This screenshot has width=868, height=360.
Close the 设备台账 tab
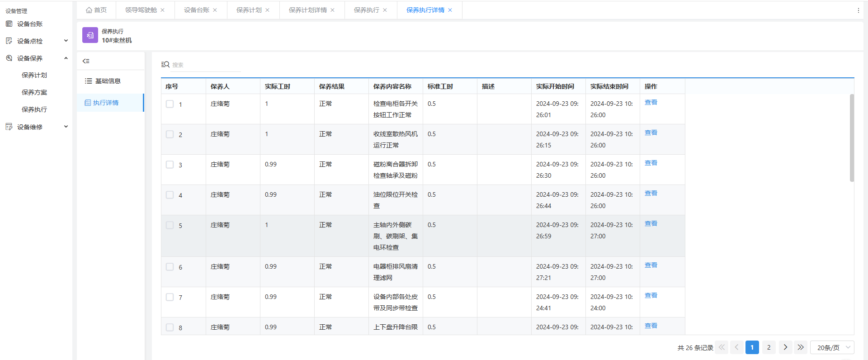[x=215, y=10]
